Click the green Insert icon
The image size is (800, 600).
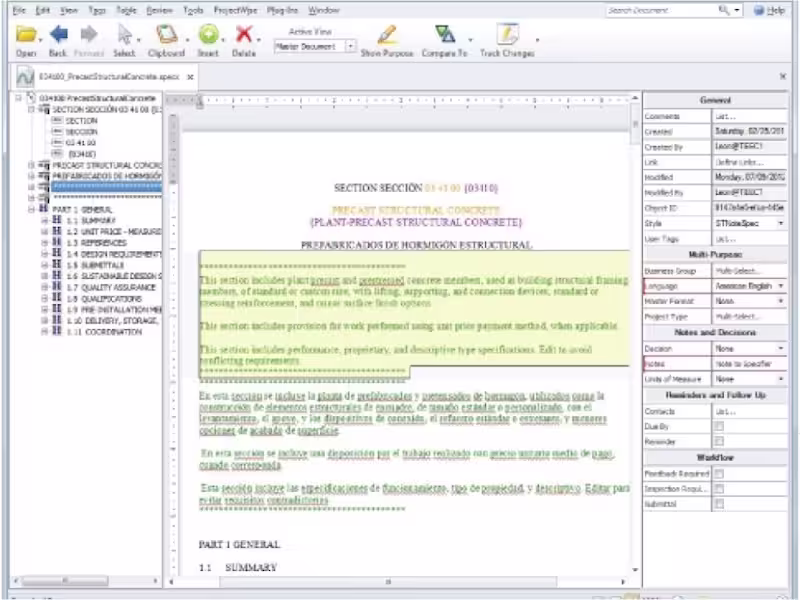[x=208, y=35]
